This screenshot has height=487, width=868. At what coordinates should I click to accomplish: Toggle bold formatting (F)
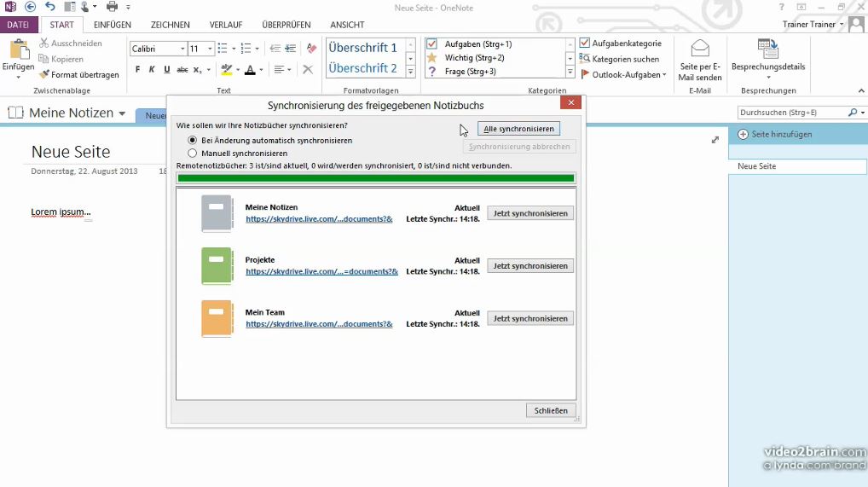coord(138,69)
